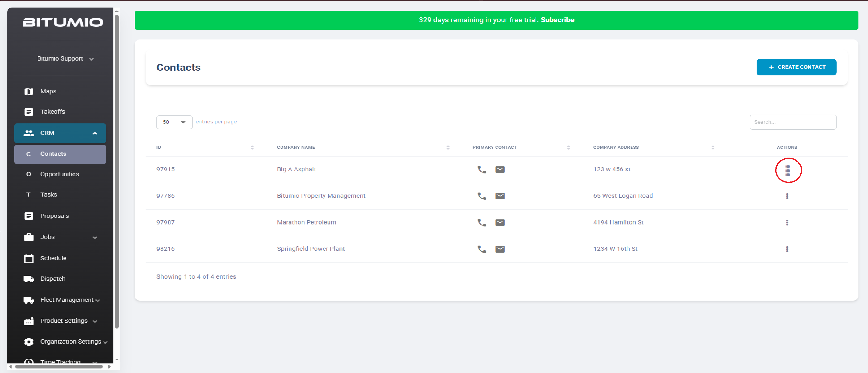
Task: Open the Opportunities menu item
Action: pyautogui.click(x=60, y=174)
